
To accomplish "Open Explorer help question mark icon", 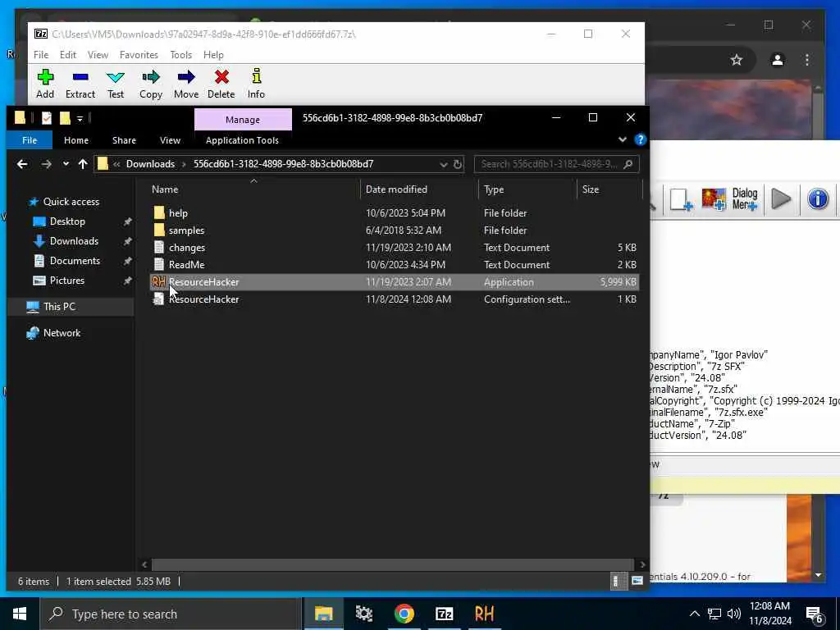I will (640, 139).
